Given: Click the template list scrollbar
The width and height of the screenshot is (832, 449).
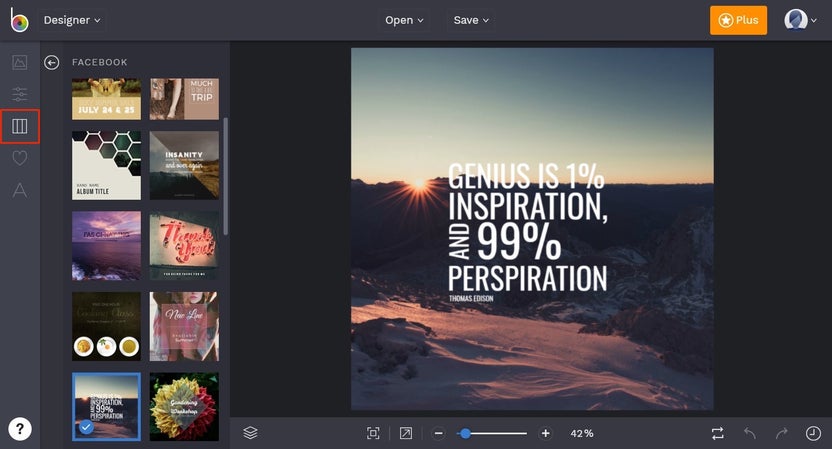Looking at the screenshot, I should coord(226,176).
